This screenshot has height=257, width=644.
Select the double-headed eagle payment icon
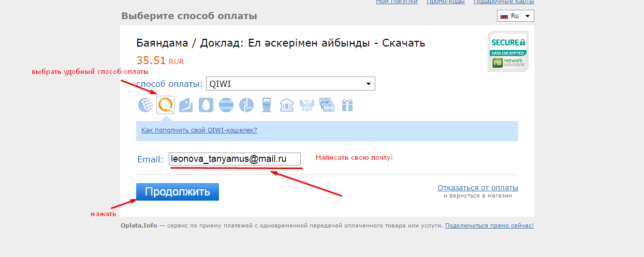(307, 105)
